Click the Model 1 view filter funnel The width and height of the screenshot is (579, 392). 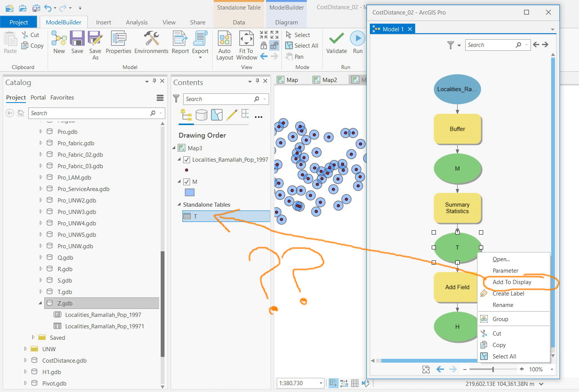pos(451,45)
